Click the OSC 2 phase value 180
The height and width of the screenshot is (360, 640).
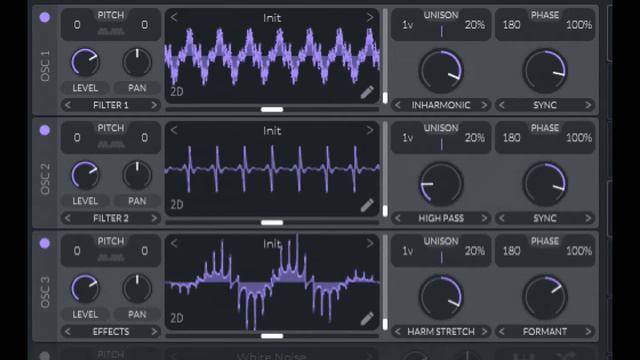pyautogui.click(x=511, y=138)
